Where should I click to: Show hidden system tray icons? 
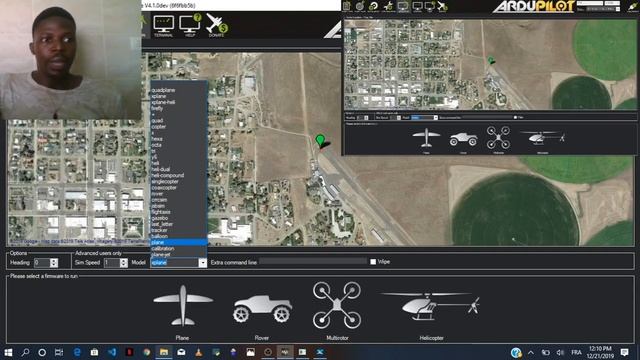(x=531, y=352)
